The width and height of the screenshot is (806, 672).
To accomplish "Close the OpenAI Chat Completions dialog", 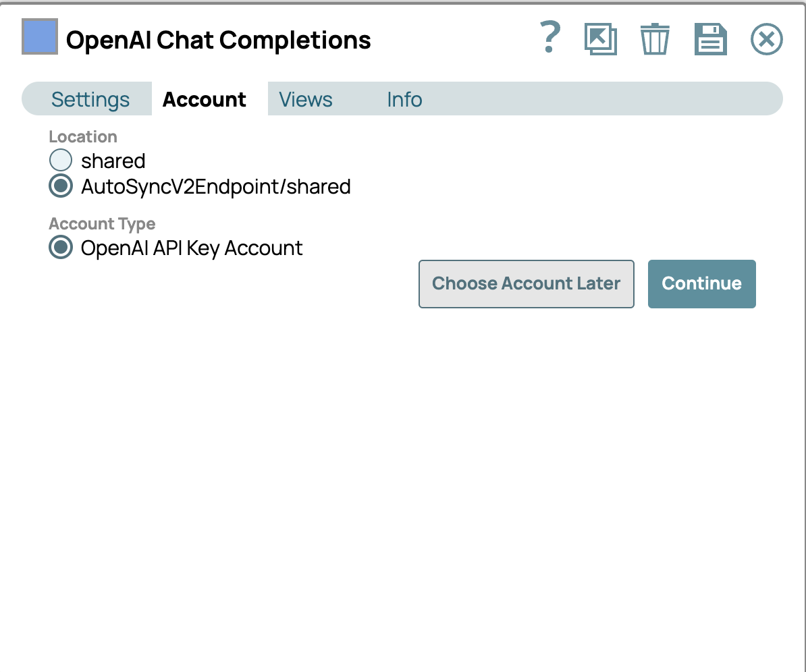I will tap(766, 39).
